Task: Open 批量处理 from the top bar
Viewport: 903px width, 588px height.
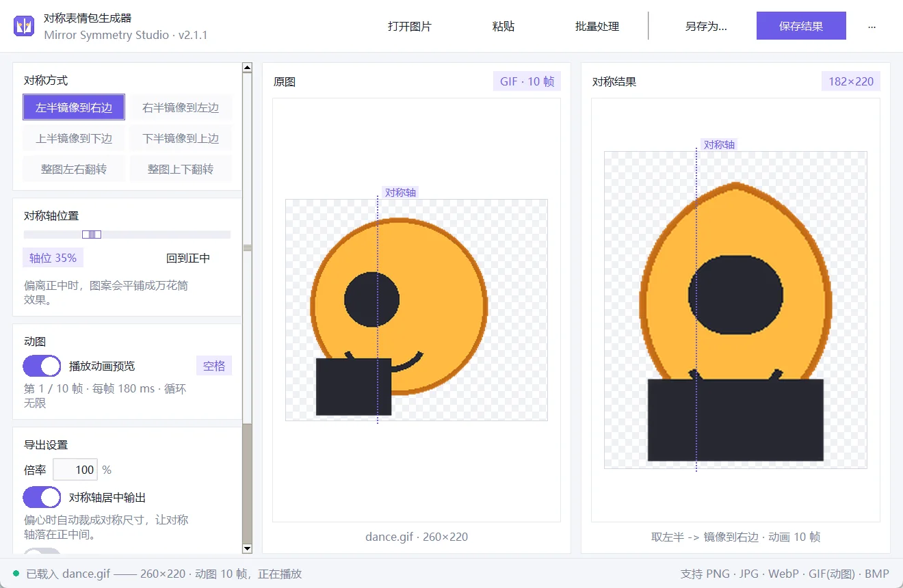Action: 597,26
